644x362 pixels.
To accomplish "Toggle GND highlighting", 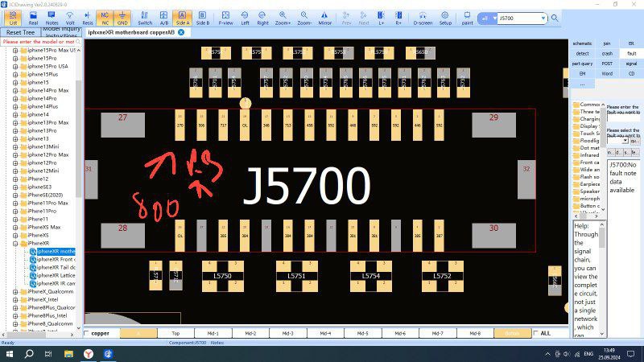I will pos(122,18).
